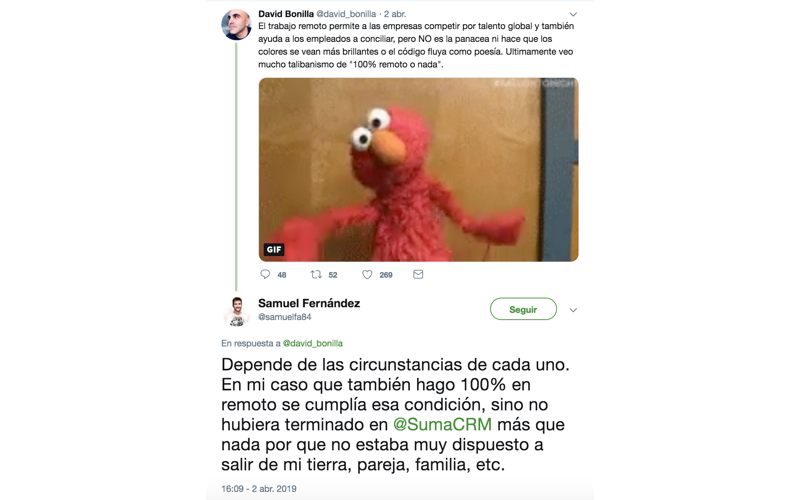Expand options chevron next to Seguir button
This screenshot has height=500, width=800.
(573, 310)
